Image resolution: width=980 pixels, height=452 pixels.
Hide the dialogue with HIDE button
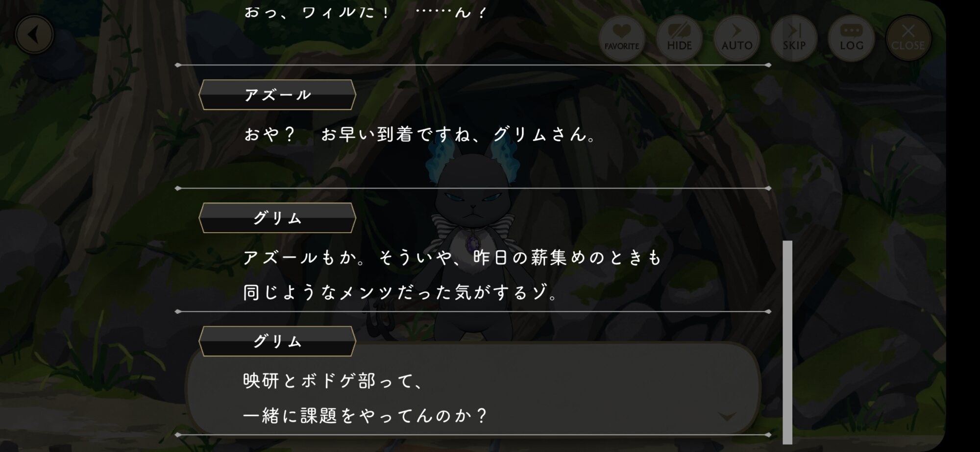click(x=679, y=38)
